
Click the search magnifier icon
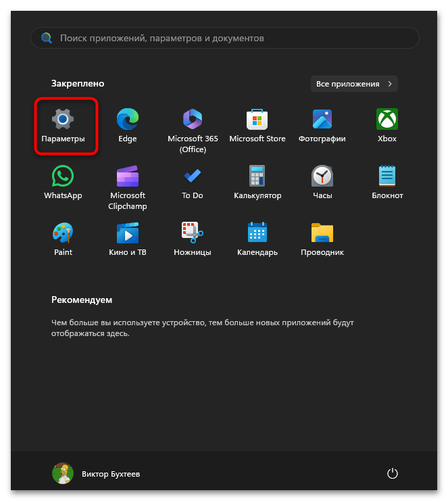tap(47, 38)
